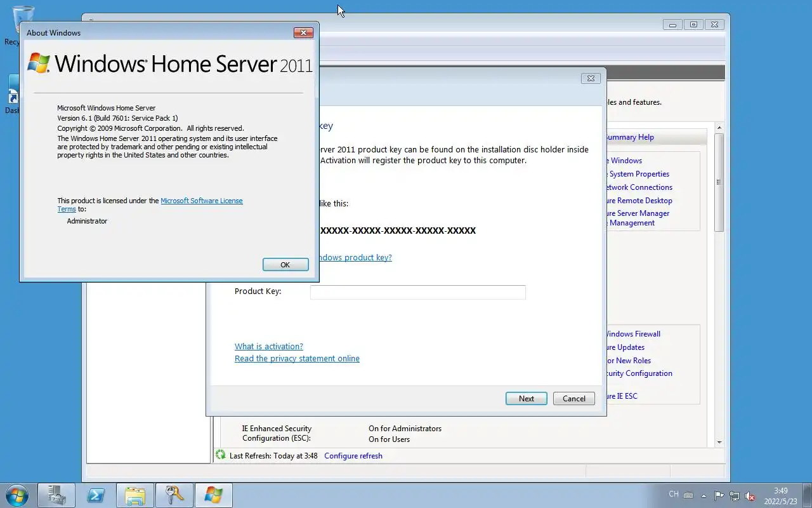Screen dimensions: 812x508
Task: Click Server Manager scrollbar down arrow
Action: [719, 442]
